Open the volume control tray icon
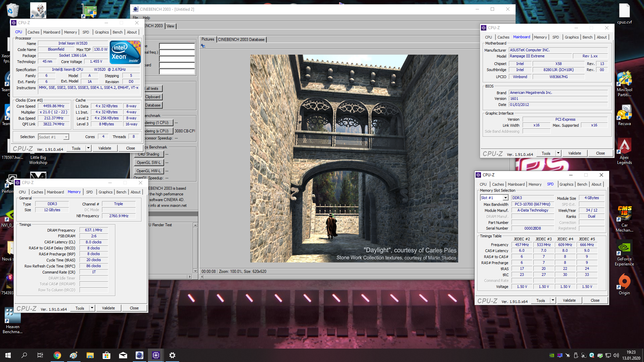 [616, 355]
